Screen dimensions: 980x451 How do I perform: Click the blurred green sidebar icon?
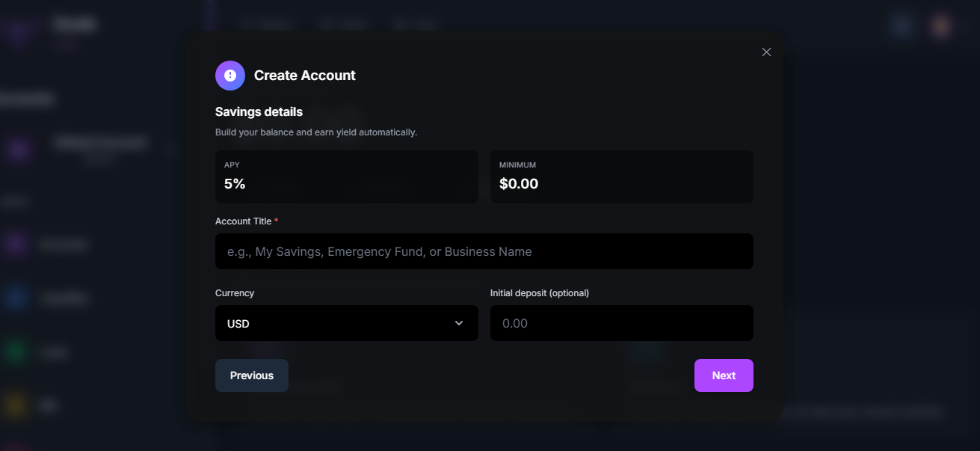pyautogui.click(x=16, y=352)
